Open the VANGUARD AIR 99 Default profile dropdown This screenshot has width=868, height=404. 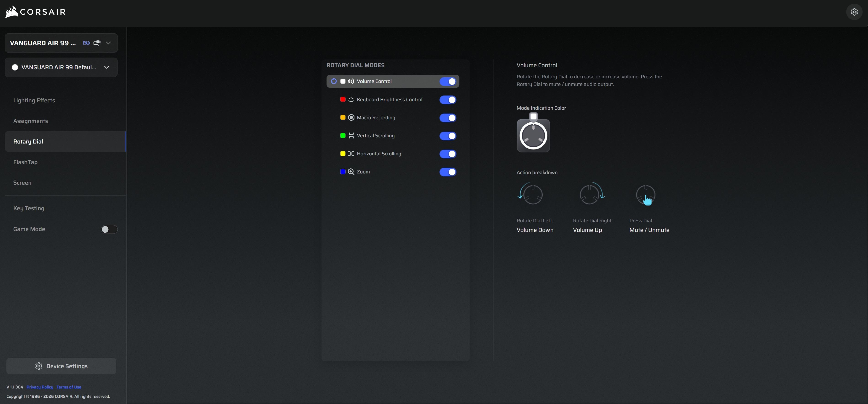107,67
